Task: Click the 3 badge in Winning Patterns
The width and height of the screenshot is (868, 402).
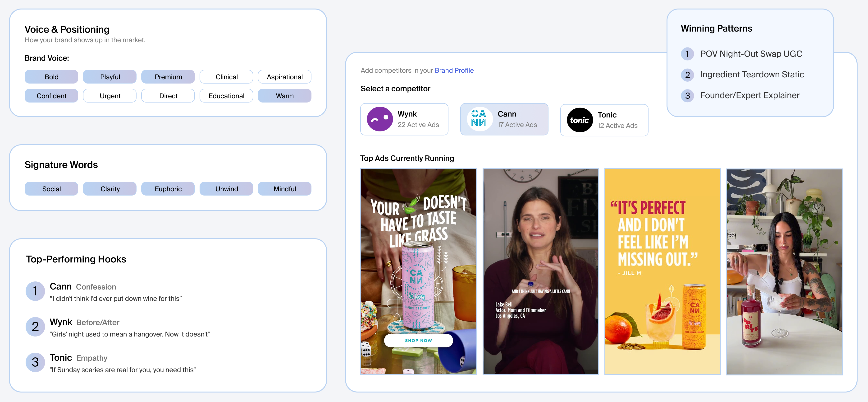Action: 687,96
